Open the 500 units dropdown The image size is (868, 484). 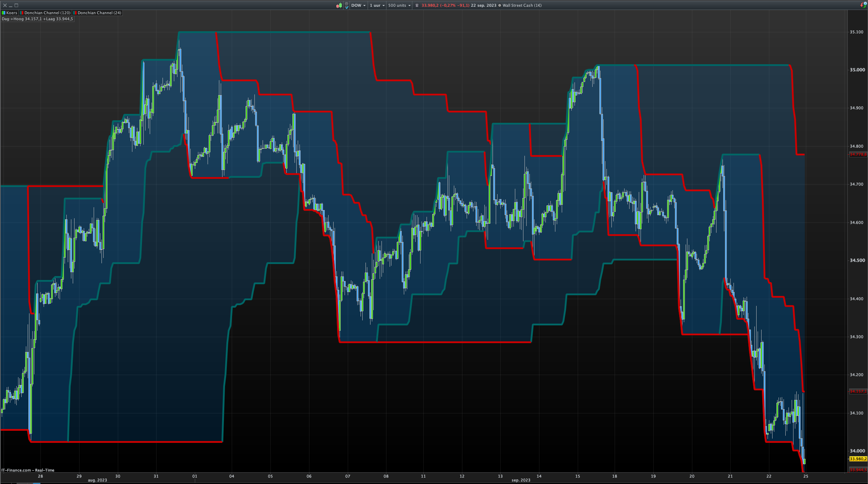click(399, 5)
